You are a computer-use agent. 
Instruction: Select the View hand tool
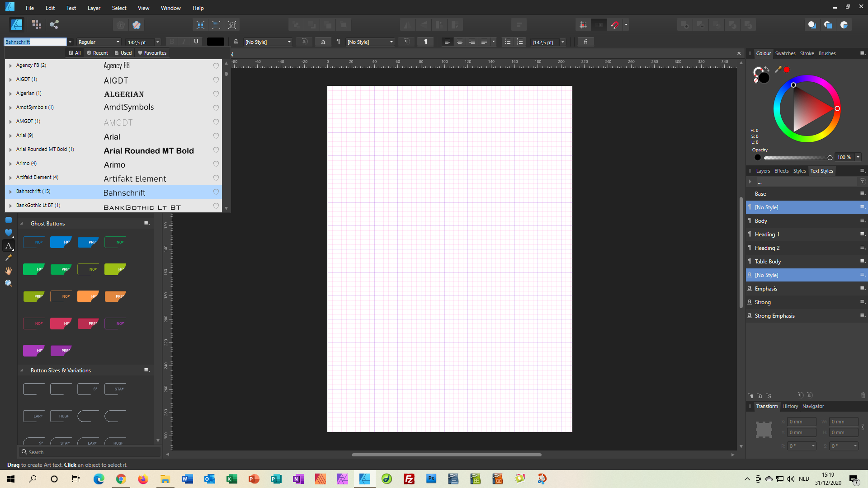coord(8,271)
